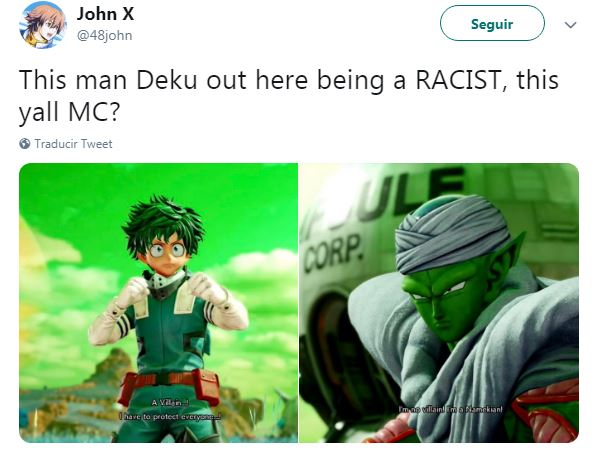Translate tweet via Traducir Tweet link
The image size is (609, 456).
click(x=73, y=144)
